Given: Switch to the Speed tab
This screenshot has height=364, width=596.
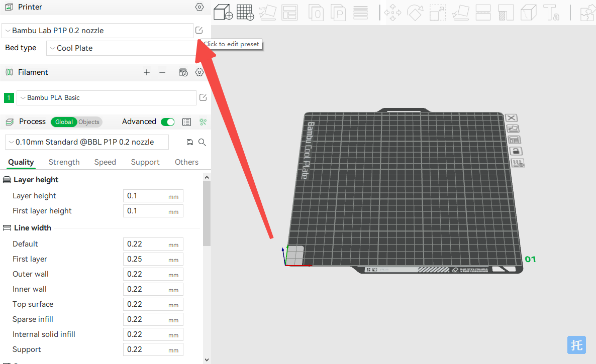Looking at the screenshot, I should coord(105,162).
